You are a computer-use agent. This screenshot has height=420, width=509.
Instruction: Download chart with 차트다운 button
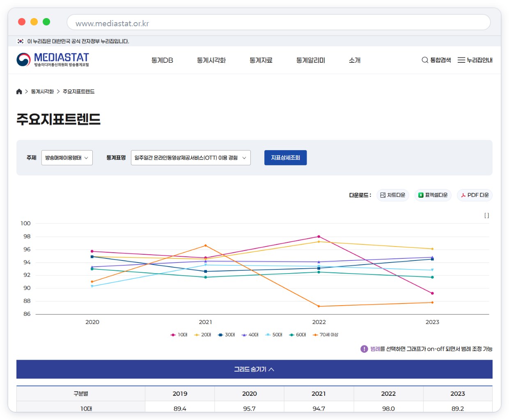click(393, 195)
